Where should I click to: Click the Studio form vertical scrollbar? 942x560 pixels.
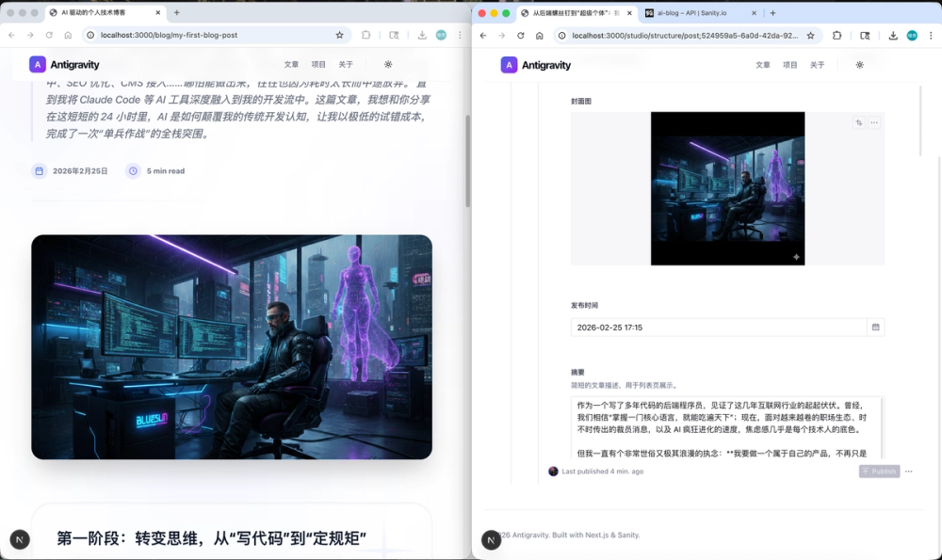919,121
